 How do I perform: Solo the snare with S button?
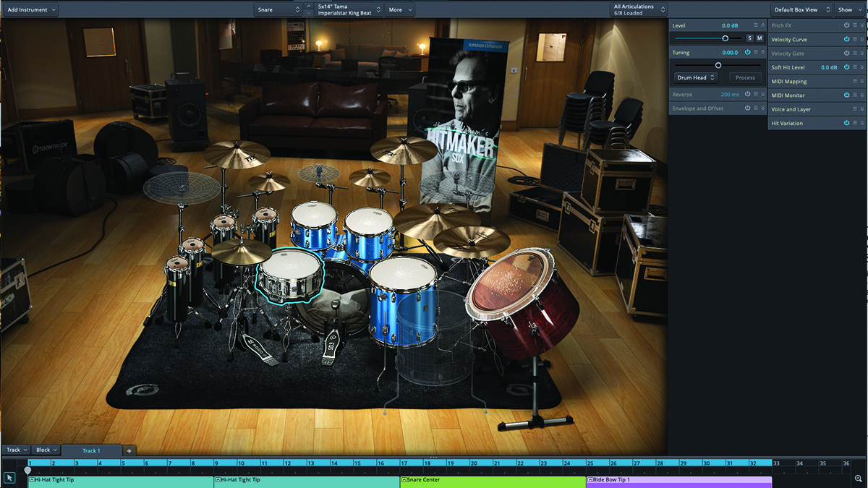coord(749,38)
